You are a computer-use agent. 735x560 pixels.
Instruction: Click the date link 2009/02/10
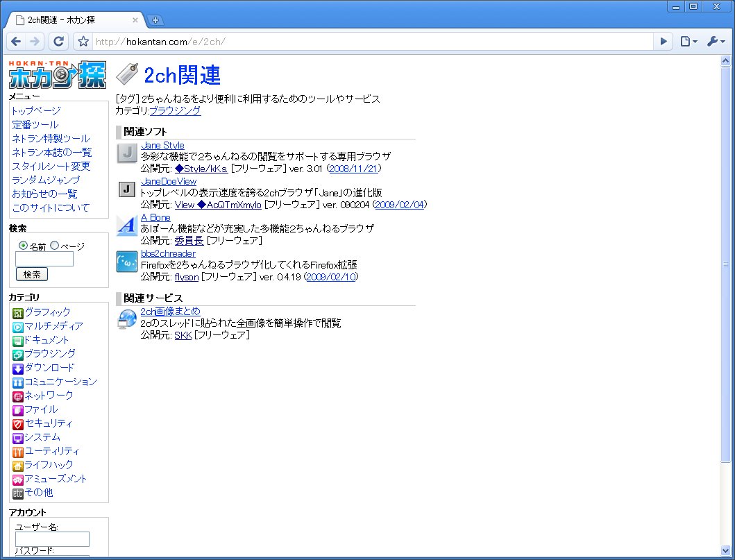pyautogui.click(x=331, y=277)
